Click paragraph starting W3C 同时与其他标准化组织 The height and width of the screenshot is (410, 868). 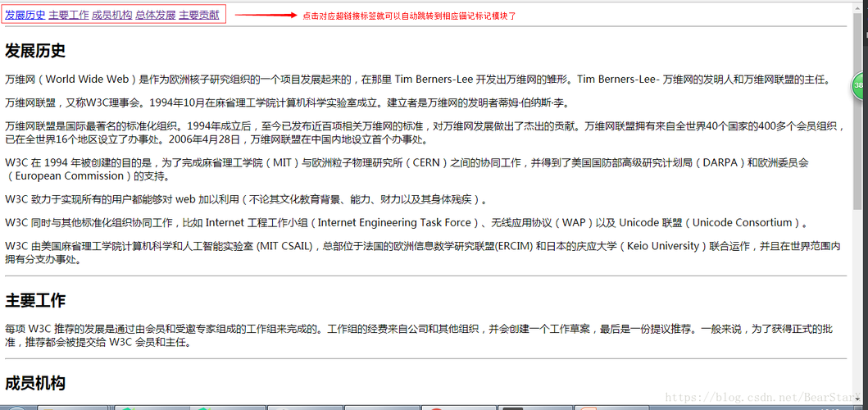[407, 223]
